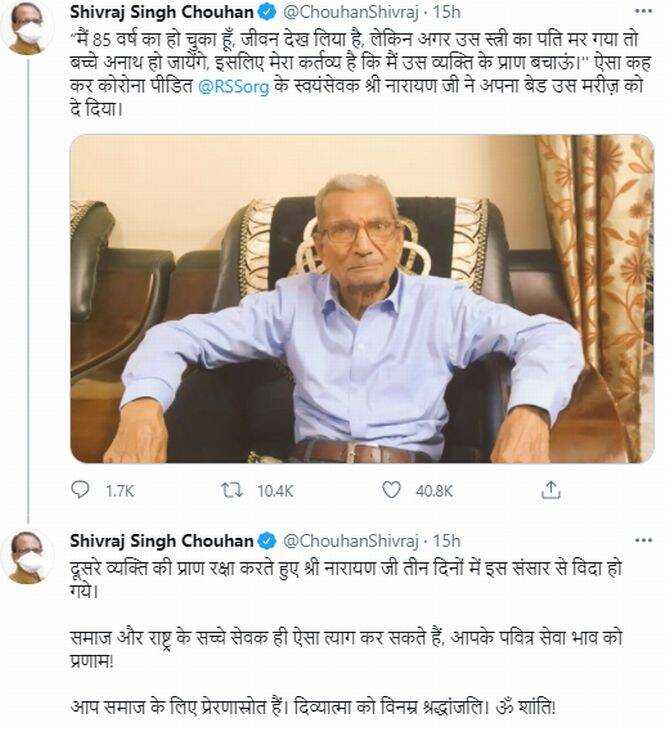Click the reply icon under the first tweet
The width and height of the screenshot is (670, 732).
81,490
